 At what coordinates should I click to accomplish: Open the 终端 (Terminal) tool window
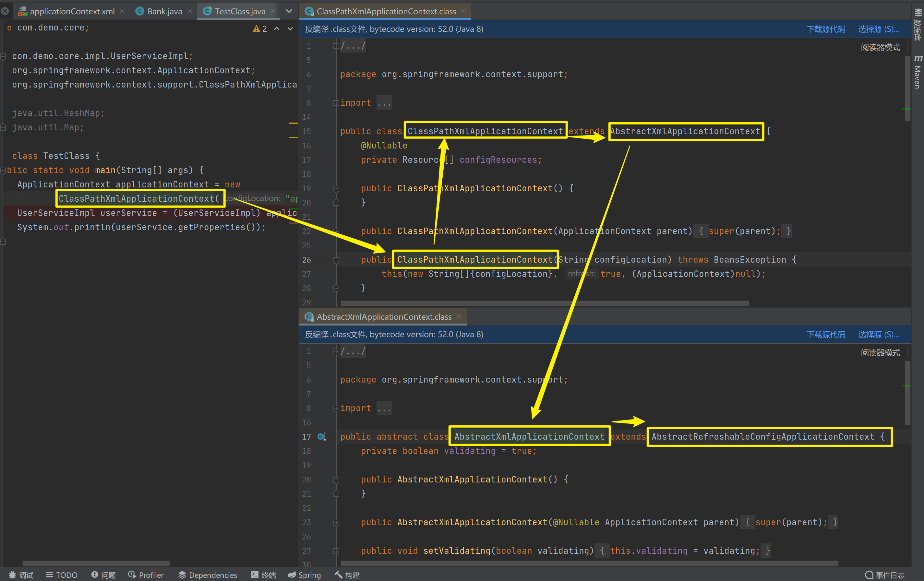[264, 575]
